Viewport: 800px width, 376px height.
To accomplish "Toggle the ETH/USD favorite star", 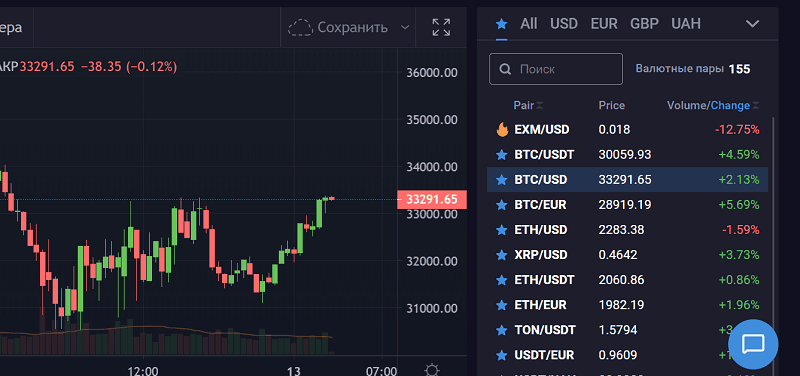I will pyautogui.click(x=502, y=230).
